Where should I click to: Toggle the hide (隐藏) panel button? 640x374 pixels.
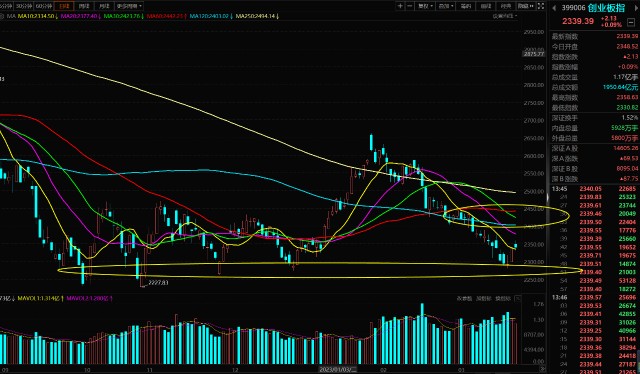[x=526, y=6]
